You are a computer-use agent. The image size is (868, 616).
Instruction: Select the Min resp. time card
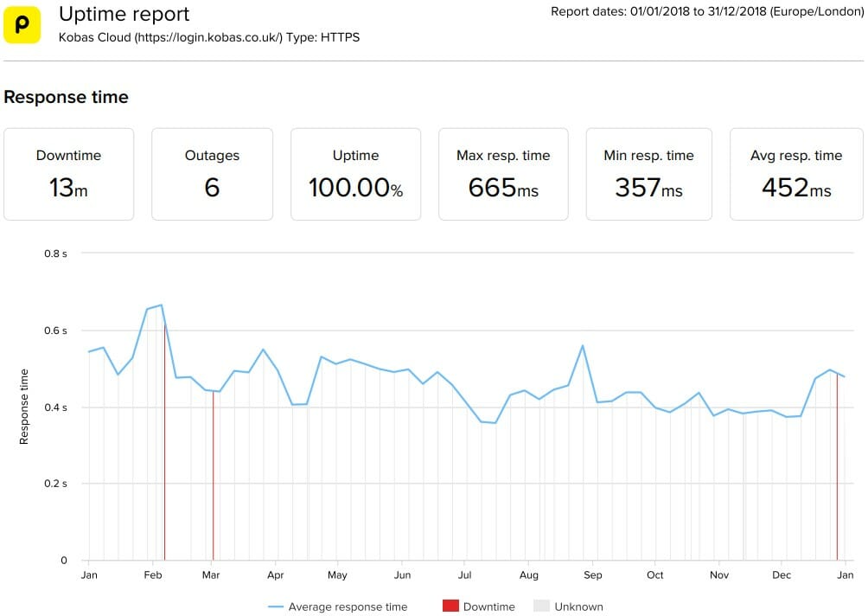pos(648,174)
